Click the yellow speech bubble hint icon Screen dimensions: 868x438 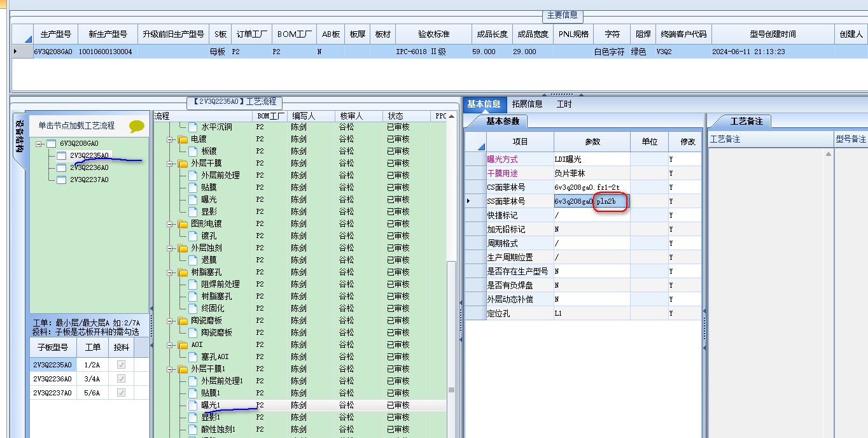tap(137, 126)
